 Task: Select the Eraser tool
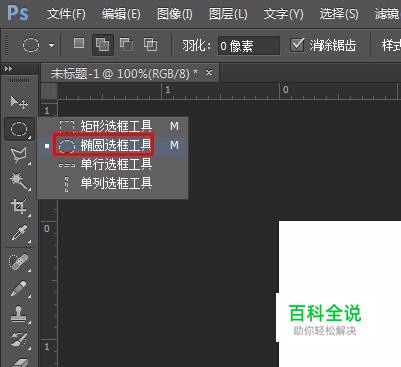pos(20,362)
